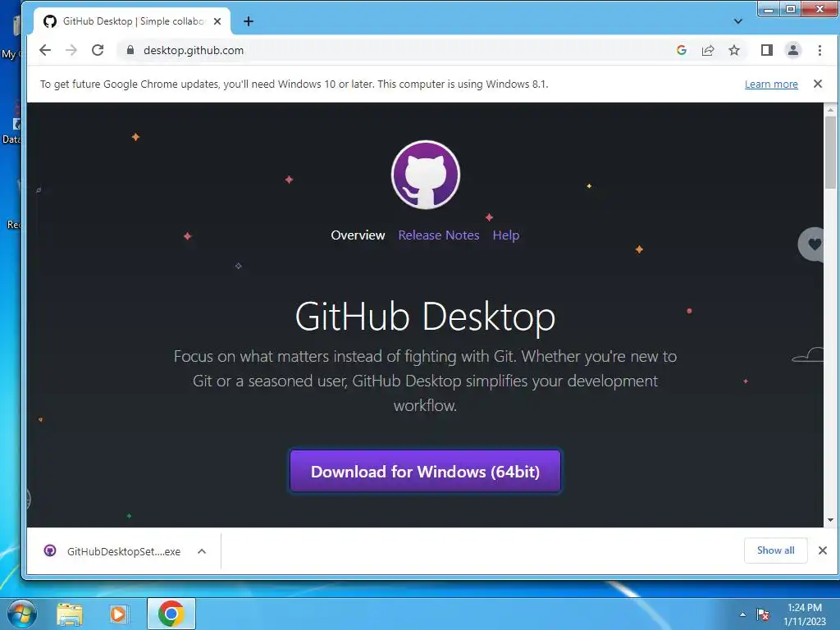Go back using the browser back arrow

45,50
